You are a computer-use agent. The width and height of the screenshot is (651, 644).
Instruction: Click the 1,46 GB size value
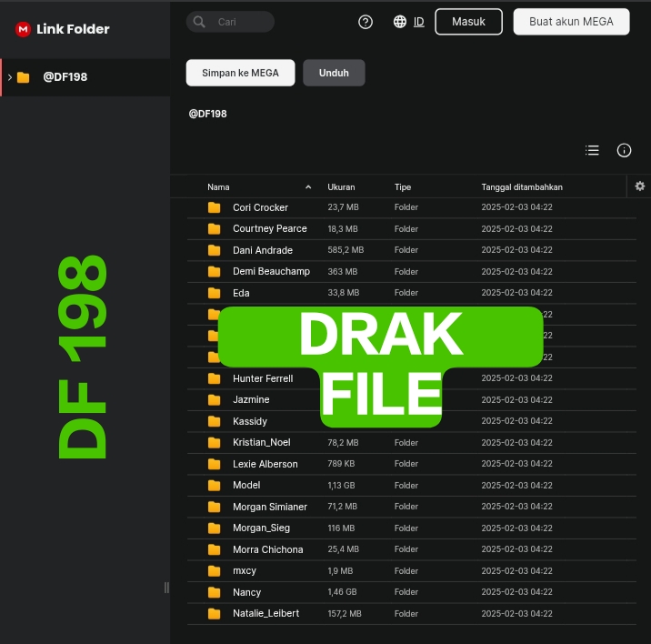click(x=342, y=592)
